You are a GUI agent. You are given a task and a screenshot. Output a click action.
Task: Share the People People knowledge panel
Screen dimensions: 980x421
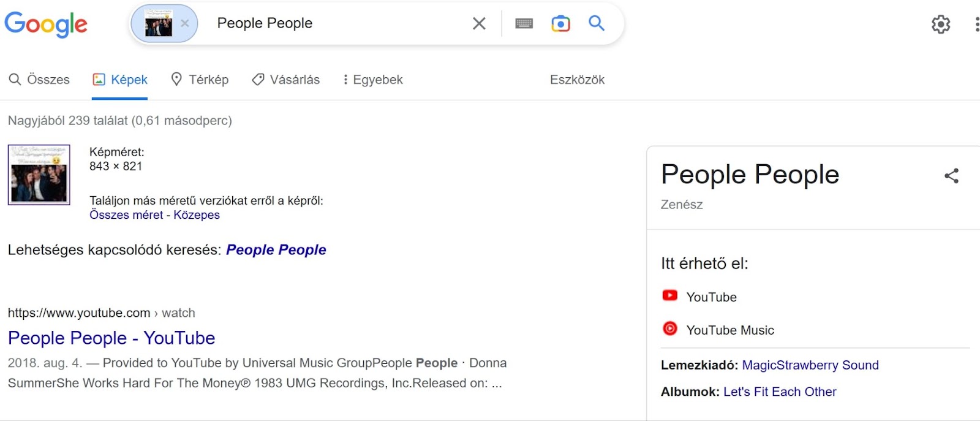[x=951, y=176]
